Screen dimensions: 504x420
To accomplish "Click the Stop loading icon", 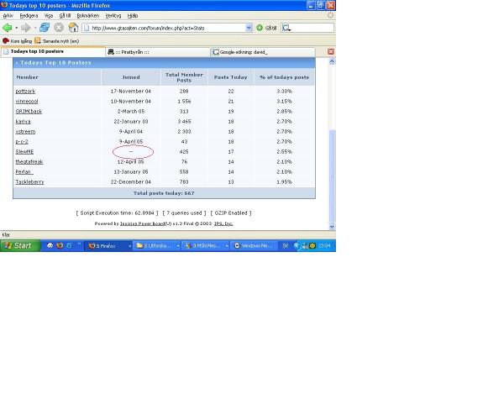I will pyautogui.click(x=59, y=28).
